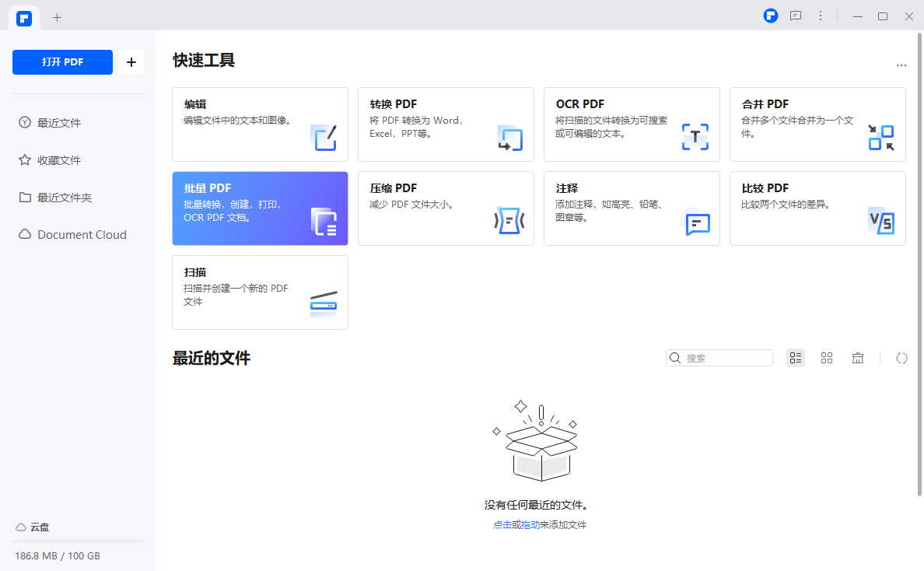Launch the 扫描 scan tool
The image size is (924, 571).
(x=260, y=292)
